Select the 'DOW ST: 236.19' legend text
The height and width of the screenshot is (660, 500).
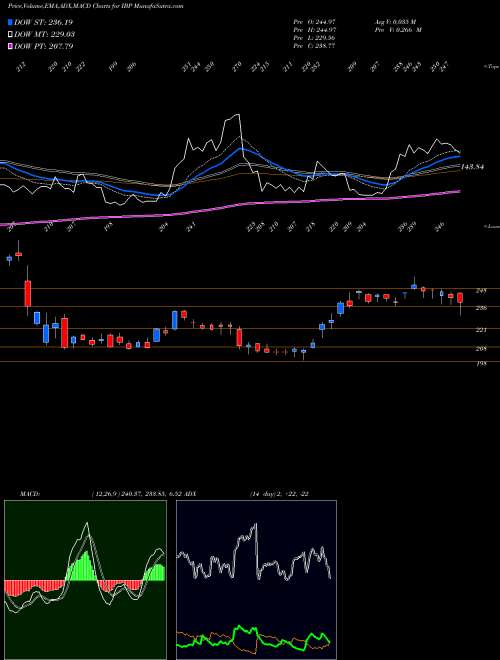click(43, 22)
